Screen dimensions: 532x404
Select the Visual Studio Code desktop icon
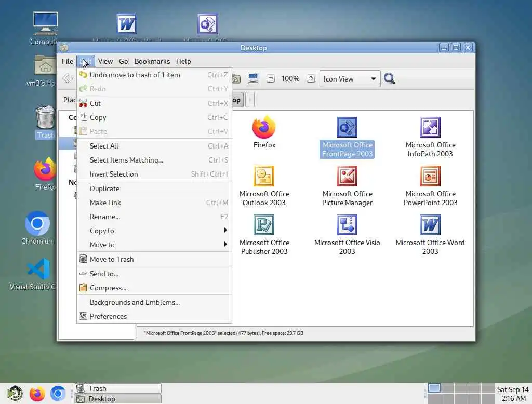(x=38, y=268)
